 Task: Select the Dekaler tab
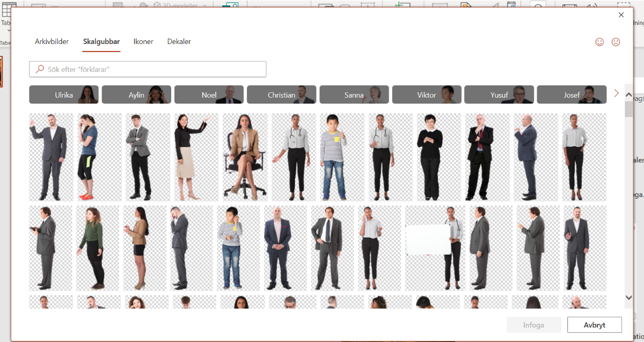click(179, 42)
